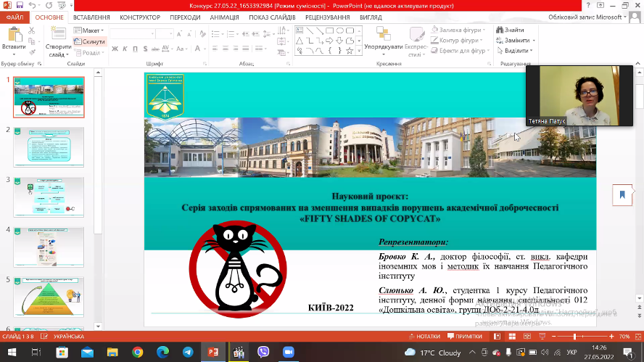Start slide show from the status bar icon
Viewport: 644px width, 362px height.
pyautogui.click(x=542, y=336)
